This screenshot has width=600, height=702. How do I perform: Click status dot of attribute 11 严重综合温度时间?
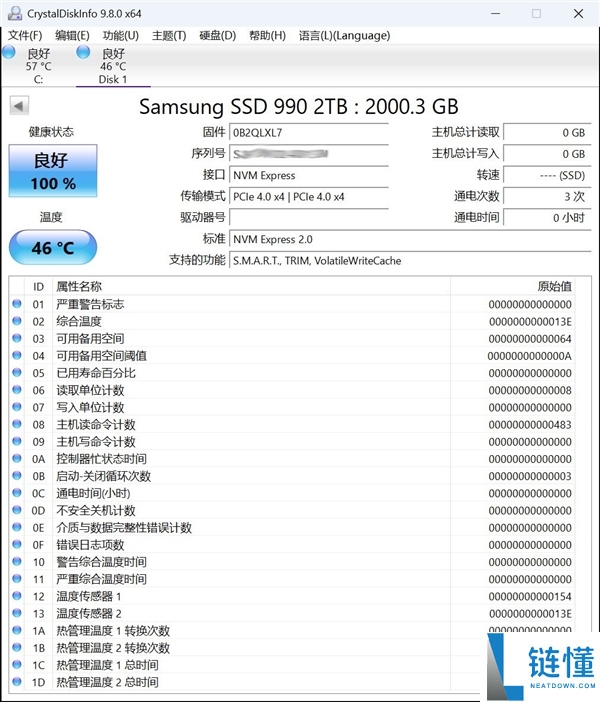17,579
